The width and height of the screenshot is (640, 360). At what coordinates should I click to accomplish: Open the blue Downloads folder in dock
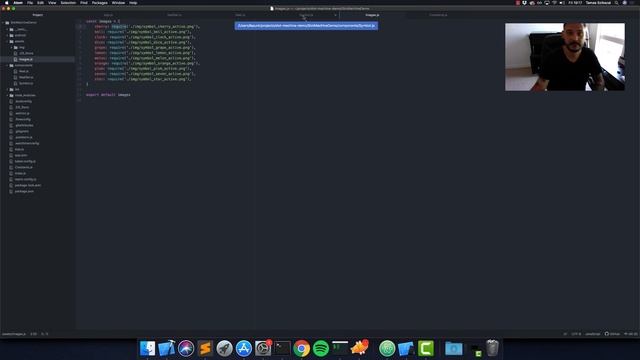pos(453,348)
